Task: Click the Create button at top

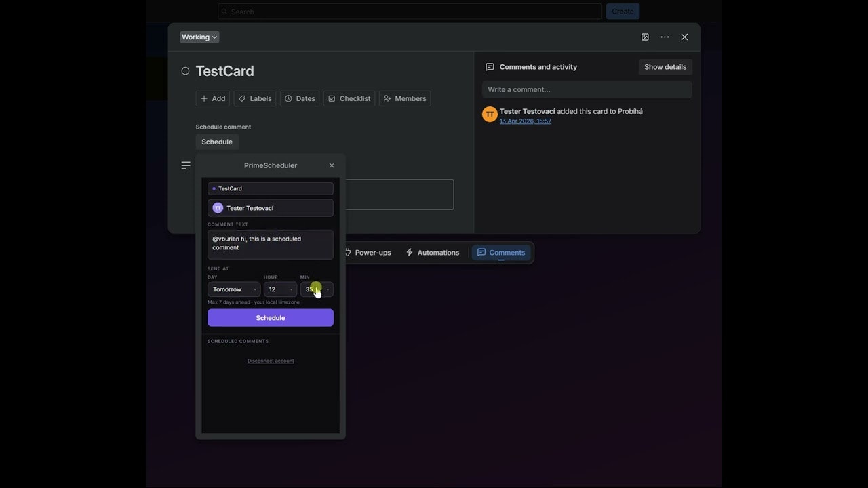Action: click(623, 12)
